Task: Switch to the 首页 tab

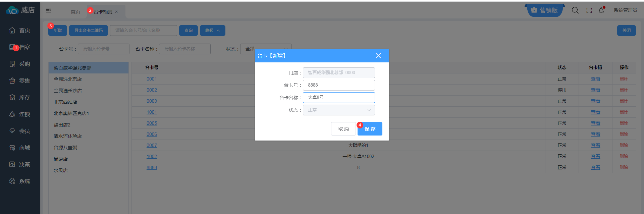Action: pos(75,12)
